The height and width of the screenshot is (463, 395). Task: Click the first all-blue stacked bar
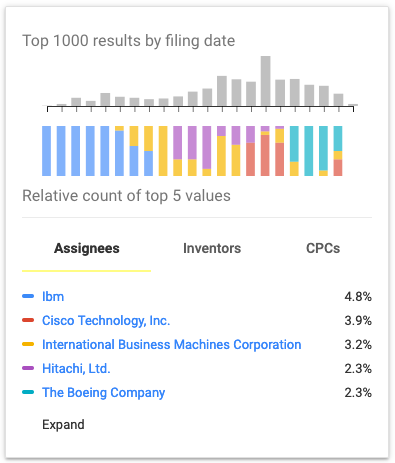46,151
